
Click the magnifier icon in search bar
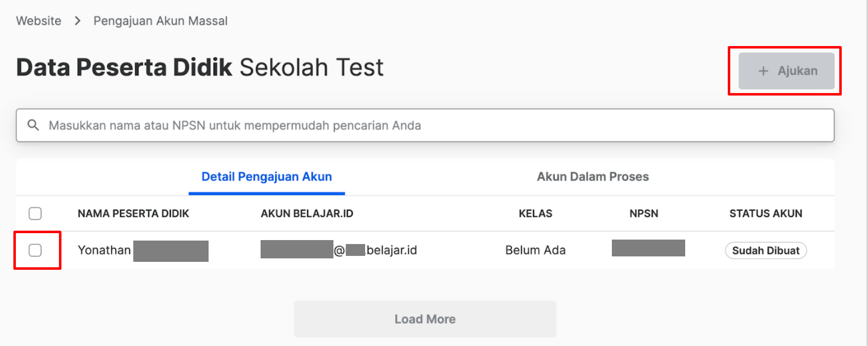(x=33, y=125)
